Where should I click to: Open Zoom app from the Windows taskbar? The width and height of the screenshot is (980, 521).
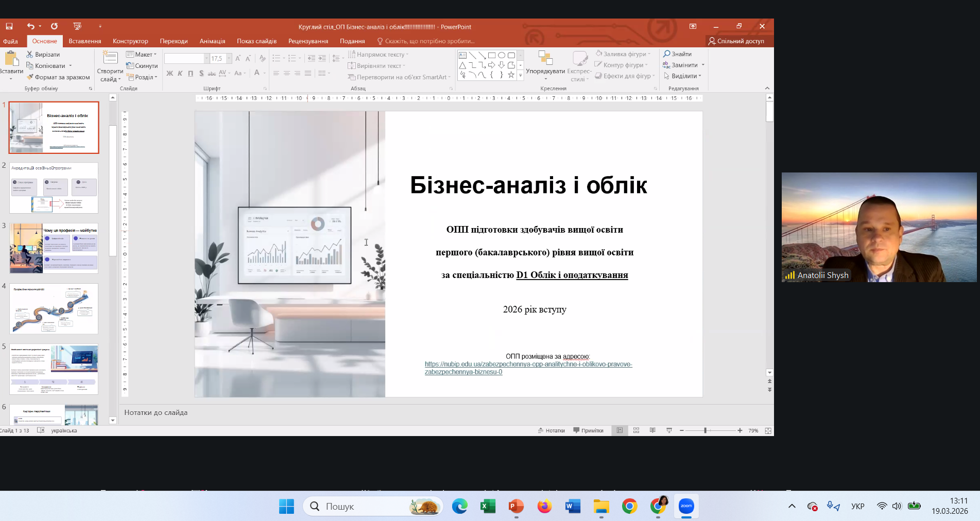click(686, 507)
